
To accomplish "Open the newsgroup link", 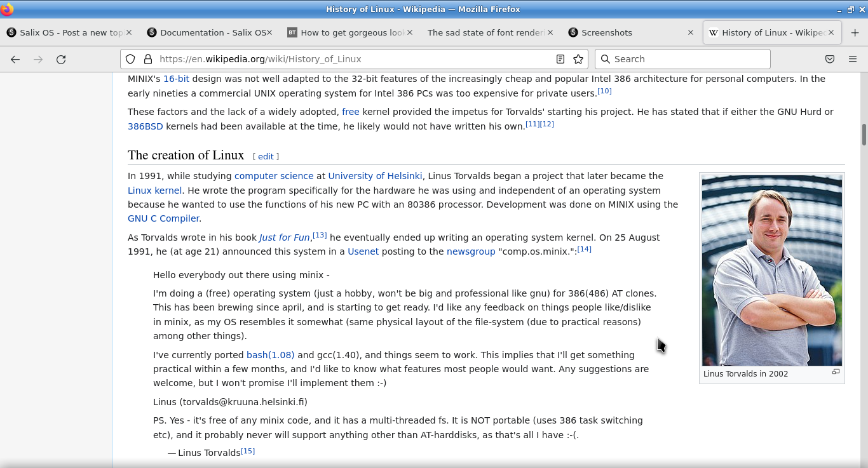I will 471,251.
